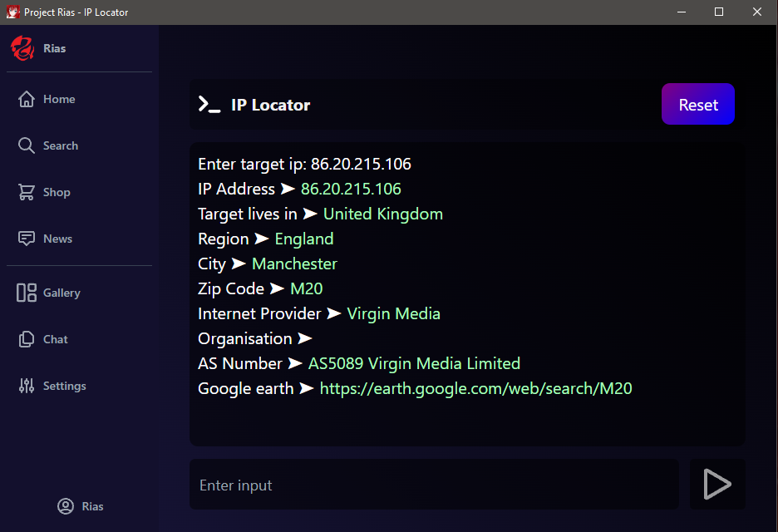Screen dimensions: 778x532
Task: Open the Settings sliders icon
Action: (27, 386)
